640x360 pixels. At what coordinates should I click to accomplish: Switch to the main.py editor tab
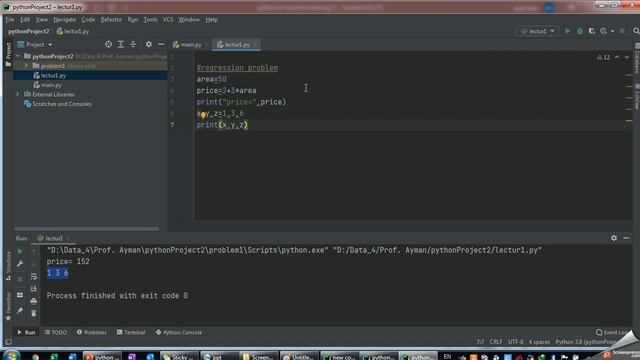point(190,44)
